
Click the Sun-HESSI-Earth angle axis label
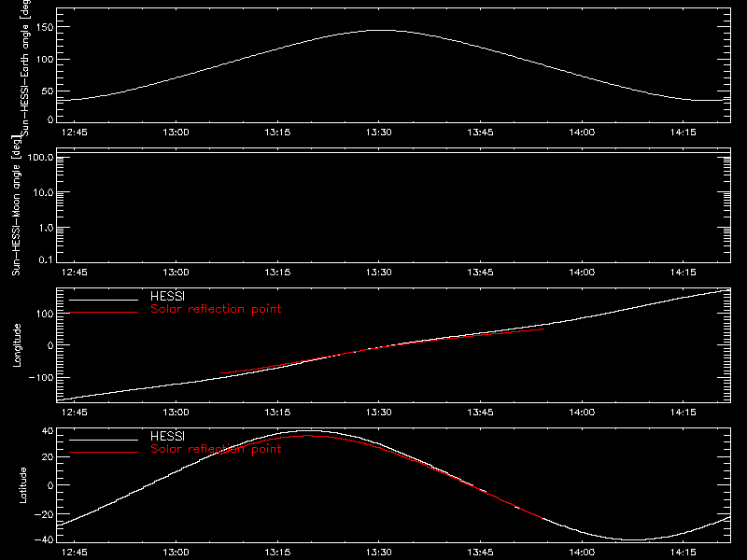25,67
